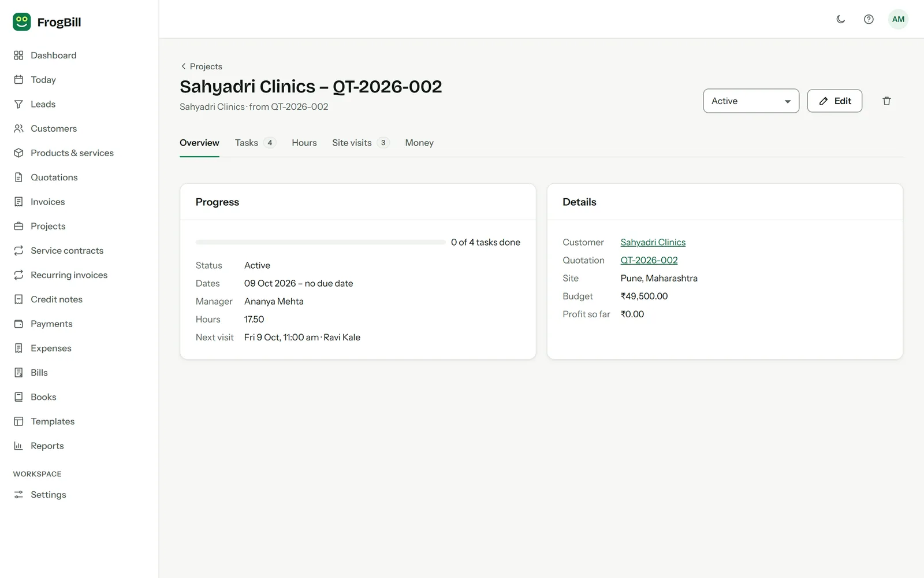924x578 pixels.
Task: Go back via Projects breadcrumb chevron
Action: 184,66
